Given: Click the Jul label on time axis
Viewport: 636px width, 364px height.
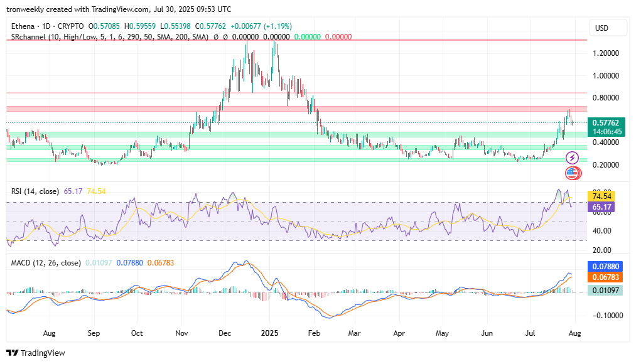Looking at the screenshot, I should pos(530,333).
